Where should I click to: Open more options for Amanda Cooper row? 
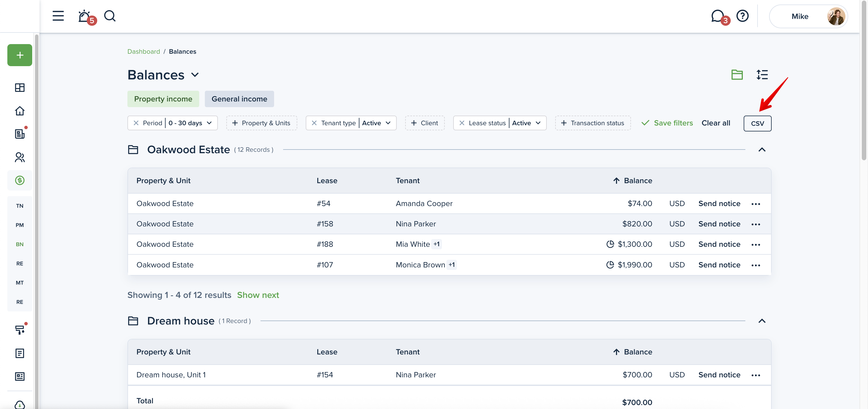click(756, 204)
